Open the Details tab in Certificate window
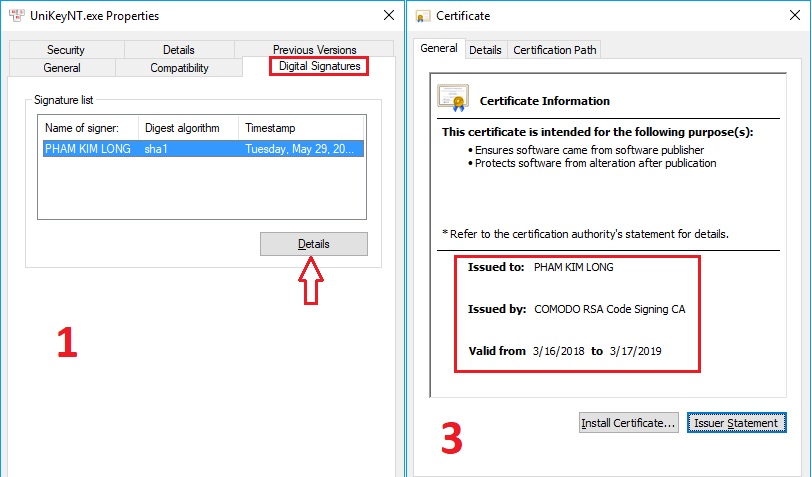The image size is (812, 477). tap(485, 50)
